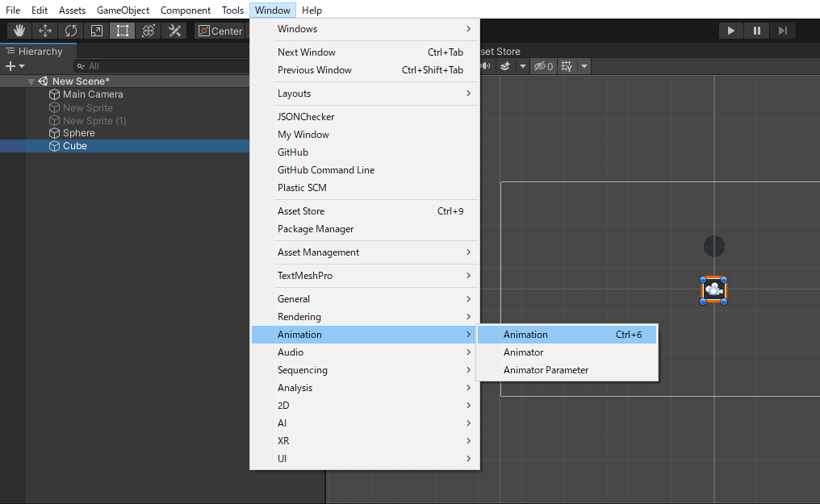Screen dimensions: 820x504
Task: Open the Edit menu
Action: click(x=40, y=10)
